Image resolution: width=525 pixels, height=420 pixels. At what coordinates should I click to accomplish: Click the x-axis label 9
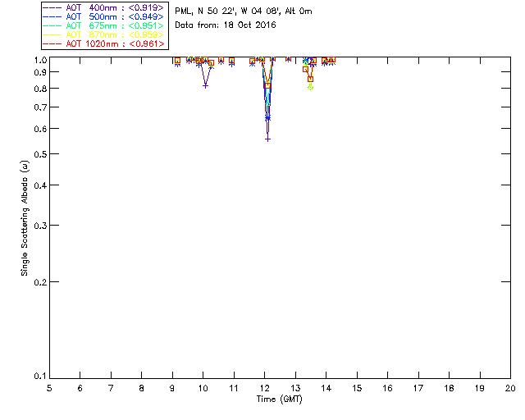tap(172, 388)
